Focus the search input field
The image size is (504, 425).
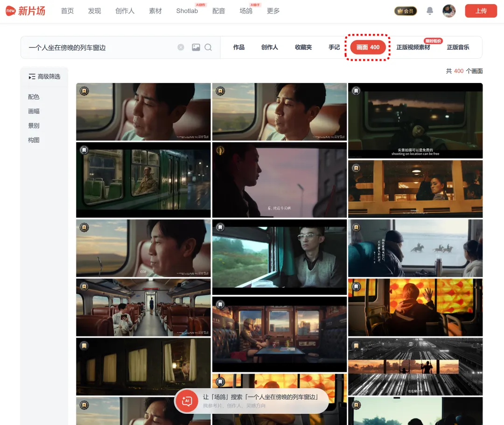tap(101, 48)
